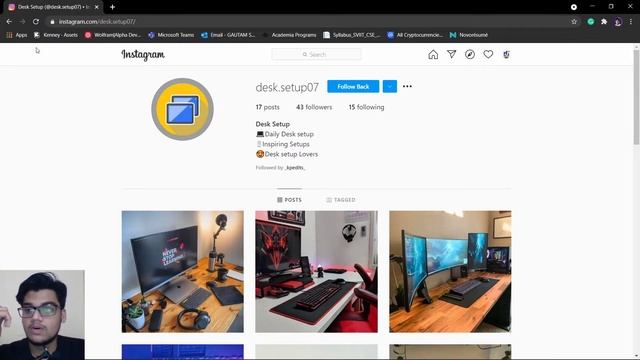Click the Chrome recording indicator icon
The width and height of the screenshot is (640, 360).
tap(574, 7)
